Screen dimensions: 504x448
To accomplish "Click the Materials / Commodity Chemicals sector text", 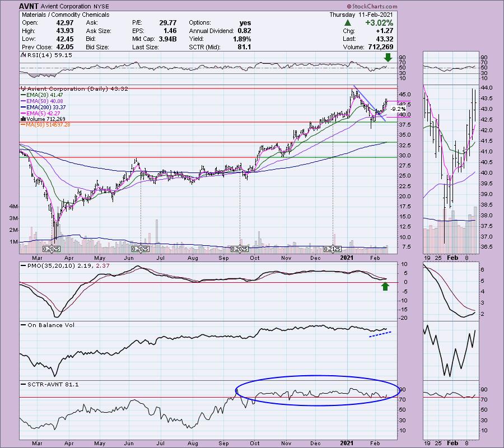I will 66,15.
